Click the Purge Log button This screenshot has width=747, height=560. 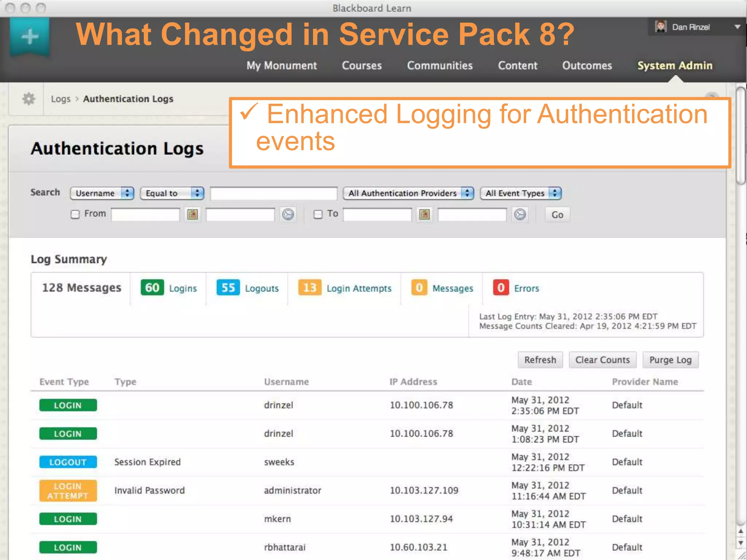click(x=670, y=360)
